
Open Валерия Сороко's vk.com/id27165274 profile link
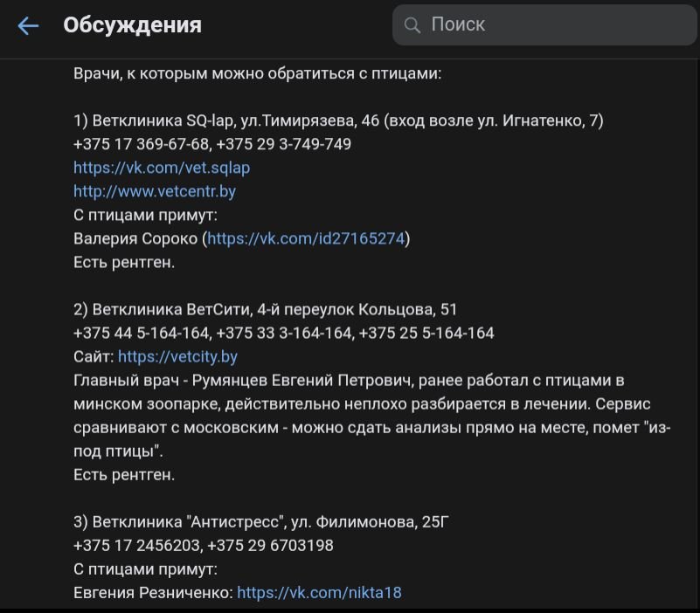point(306,238)
